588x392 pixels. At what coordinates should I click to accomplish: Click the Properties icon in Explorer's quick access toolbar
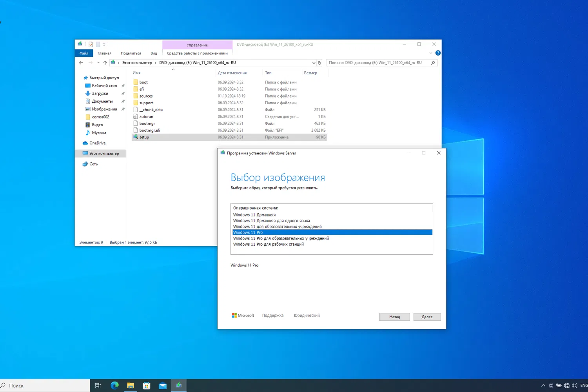tap(91, 44)
